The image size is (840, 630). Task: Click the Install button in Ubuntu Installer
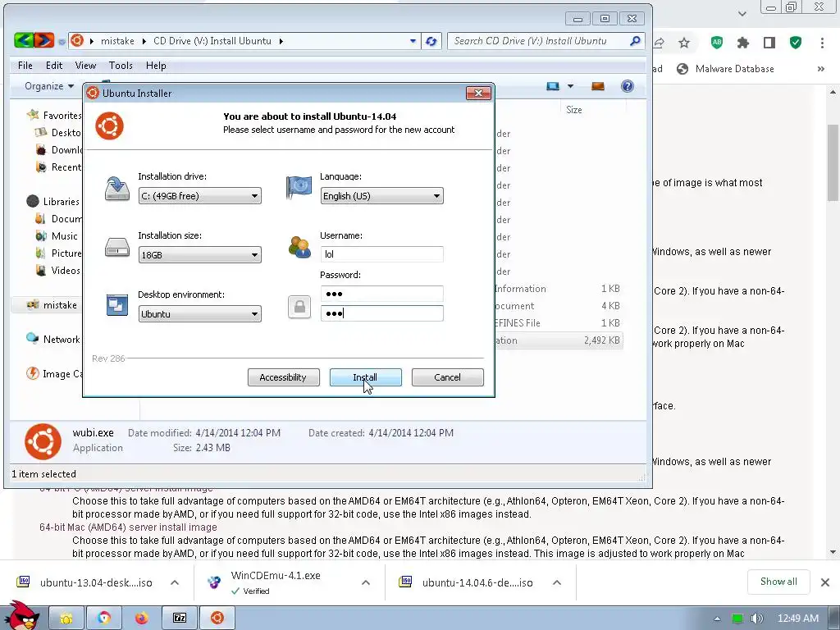coord(365,377)
